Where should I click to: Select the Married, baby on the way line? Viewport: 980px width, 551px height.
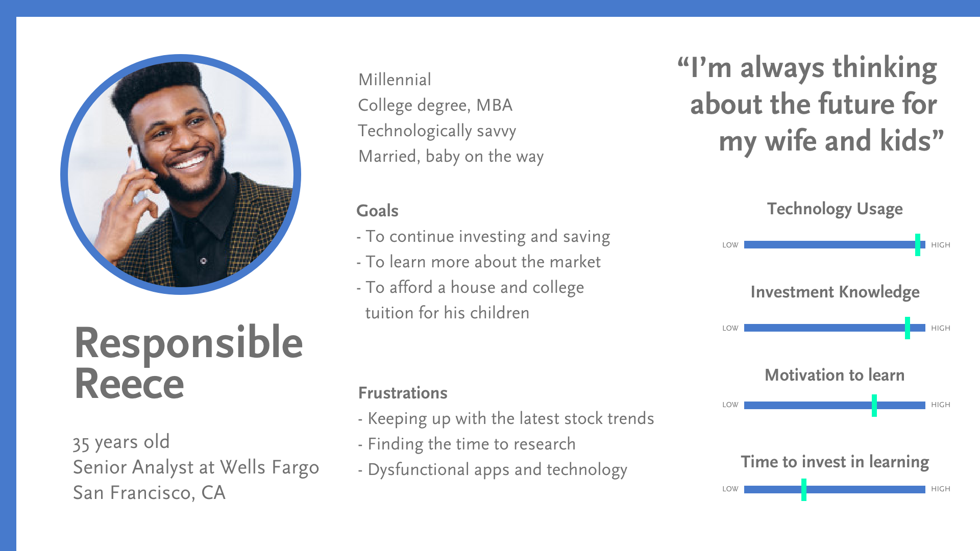point(451,157)
